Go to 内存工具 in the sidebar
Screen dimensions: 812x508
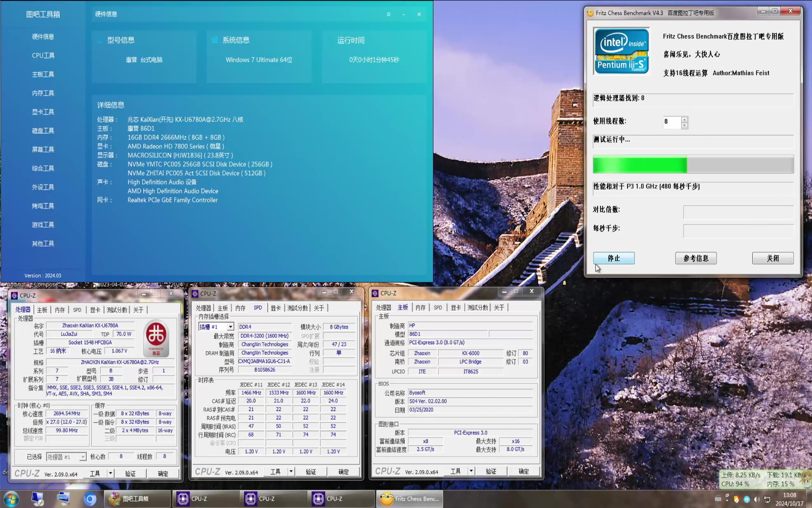point(43,93)
